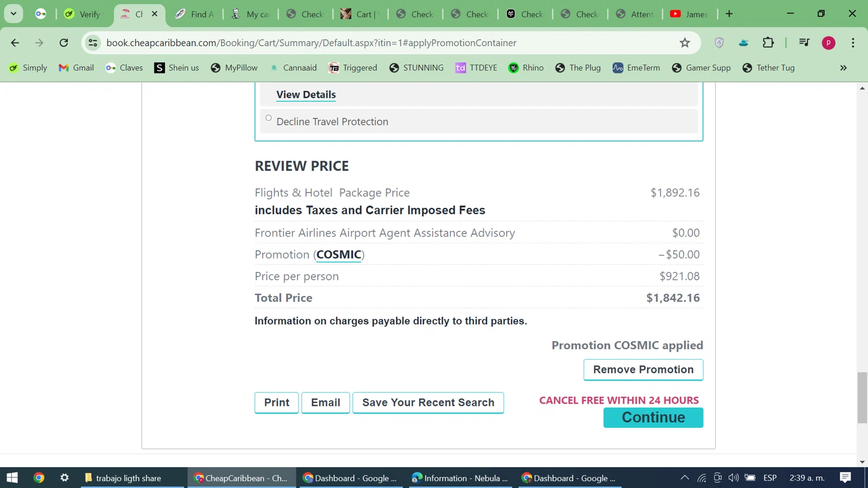Open the Cannaaid bookmark

point(293,68)
